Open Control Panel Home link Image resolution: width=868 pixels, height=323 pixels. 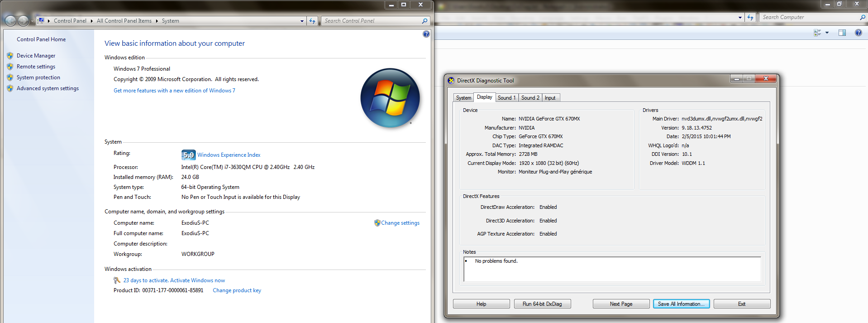41,39
